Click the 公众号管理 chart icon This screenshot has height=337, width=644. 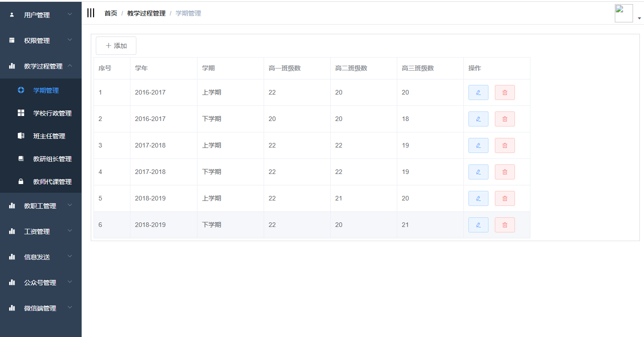point(12,282)
